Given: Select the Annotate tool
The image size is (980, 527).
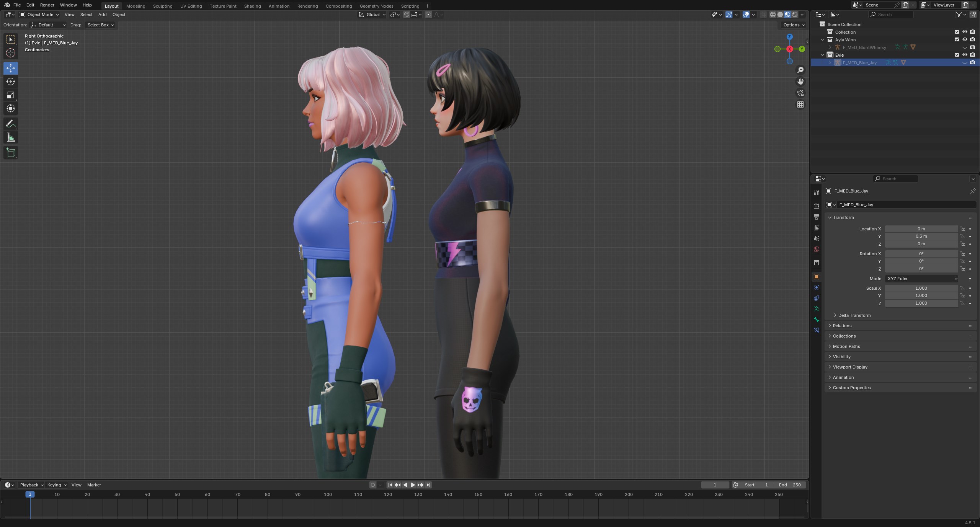Looking at the screenshot, I should 11,124.
